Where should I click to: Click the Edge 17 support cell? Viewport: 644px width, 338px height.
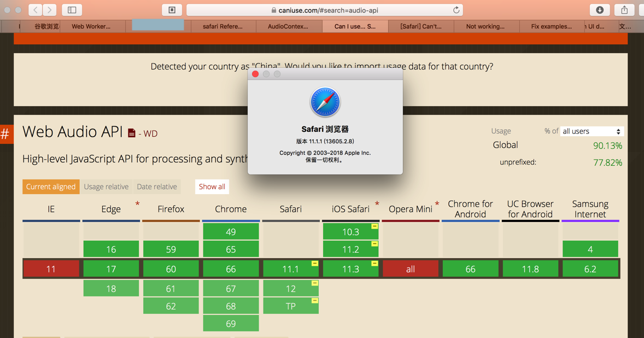pos(111,269)
